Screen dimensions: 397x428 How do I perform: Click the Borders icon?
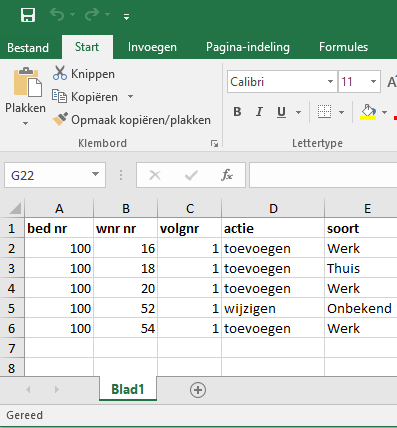(x=324, y=112)
